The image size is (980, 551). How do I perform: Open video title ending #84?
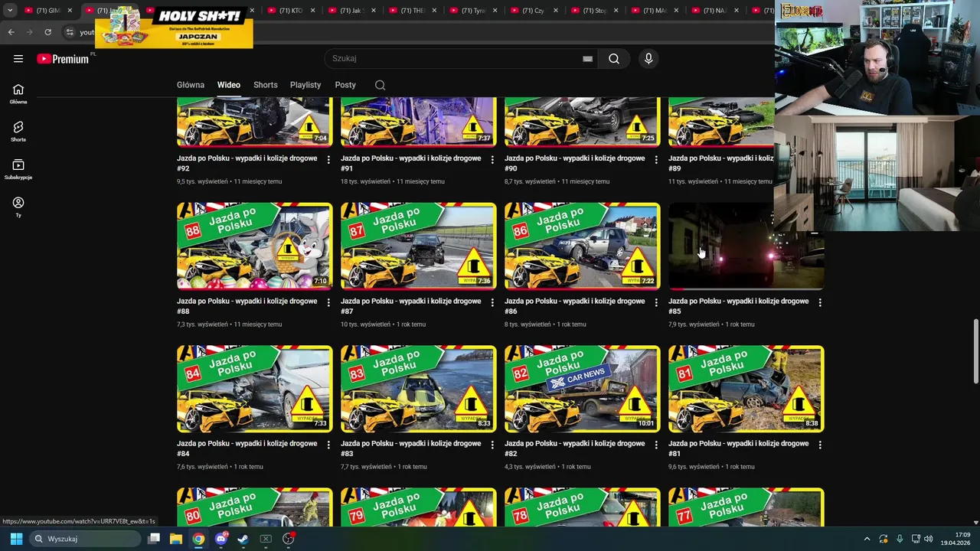tap(247, 448)
